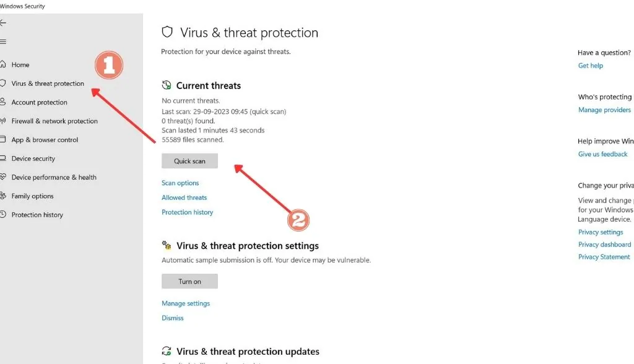
Task: Open the hamburger navigation menu icon
Action: tap(3, 41)
